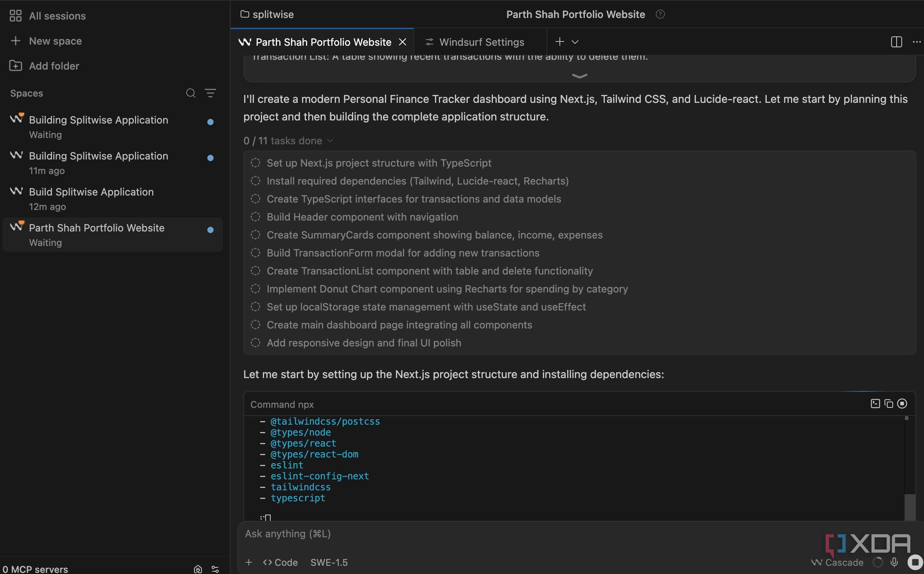The image size is (924, 574).
Task: Click task Implement Donut Chart component
Action: coord(447,289)
